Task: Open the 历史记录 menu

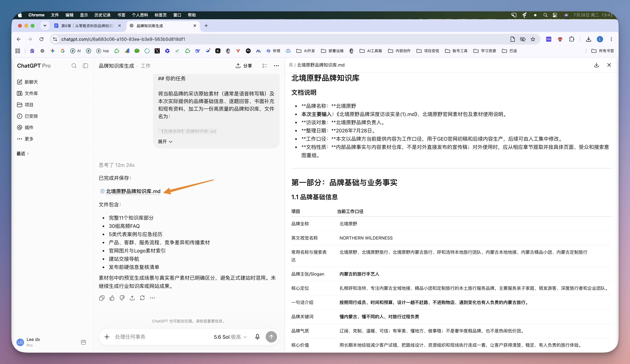Action: coord(102,15)
